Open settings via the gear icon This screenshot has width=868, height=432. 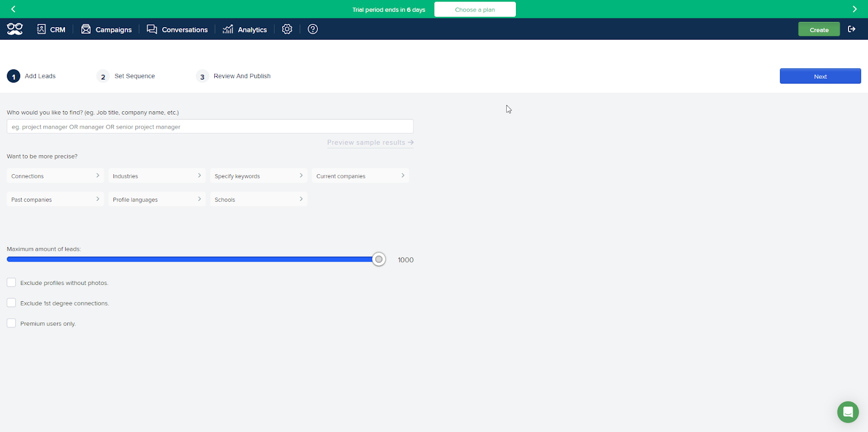(287, 29)
